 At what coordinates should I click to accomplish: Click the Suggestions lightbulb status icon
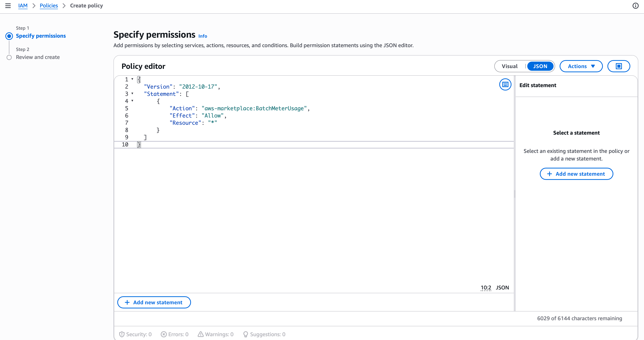pyautogui.click(x=245, y=334)
